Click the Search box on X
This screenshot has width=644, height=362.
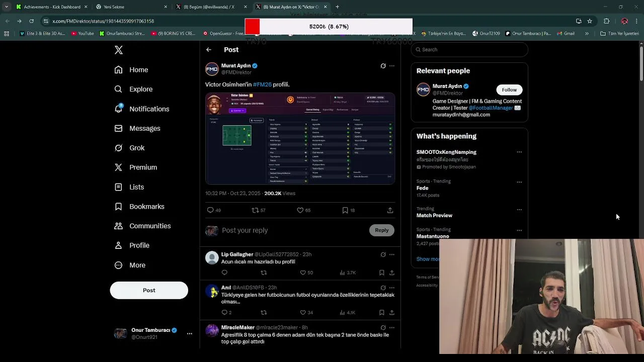pyautogui.click(x=469, y=49)
